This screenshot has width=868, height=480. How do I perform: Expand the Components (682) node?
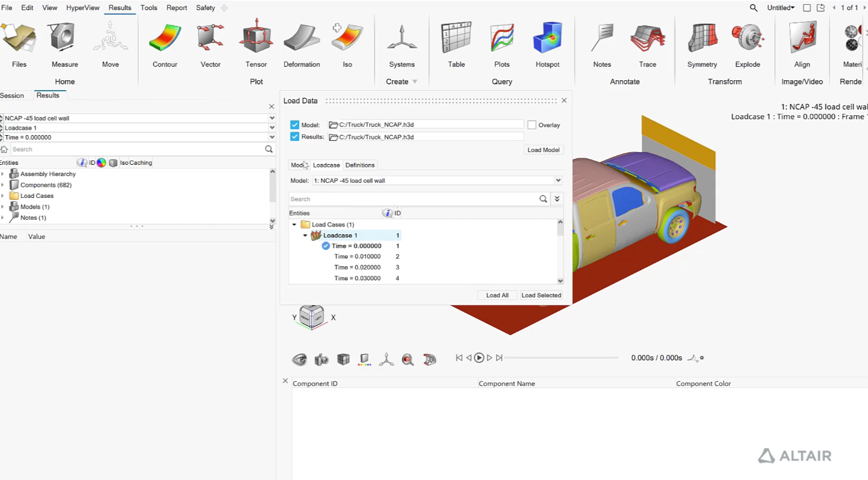coord(3,185)
